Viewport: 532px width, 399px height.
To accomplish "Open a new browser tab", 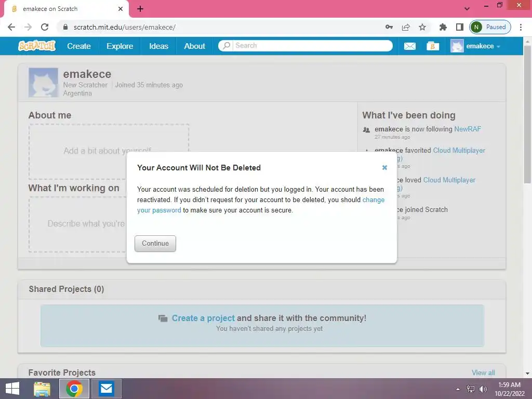I will point(140,9).
